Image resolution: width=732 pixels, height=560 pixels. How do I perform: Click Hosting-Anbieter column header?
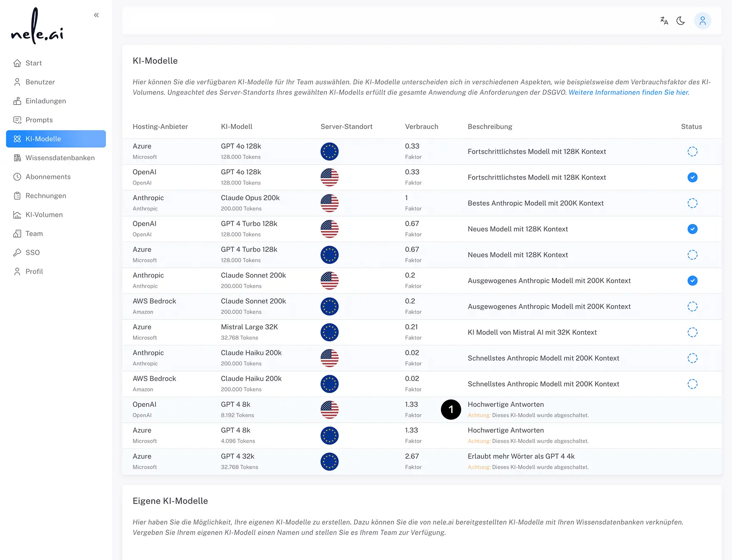(x=160, y=127)
